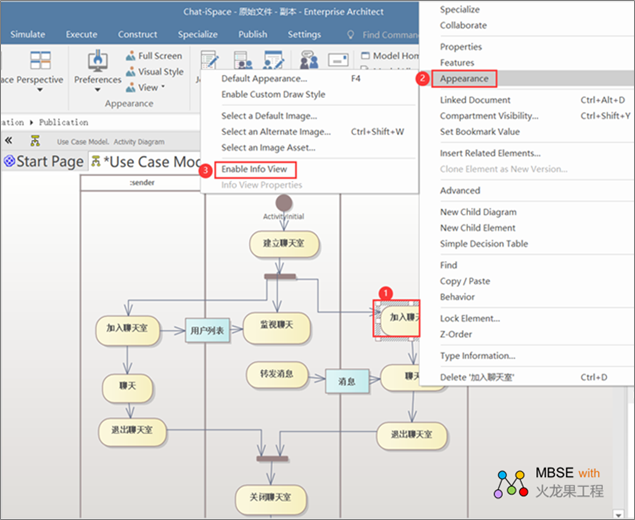The image size is (635, 520).
Task: Choose New Child Element
Action: (478, 228)
